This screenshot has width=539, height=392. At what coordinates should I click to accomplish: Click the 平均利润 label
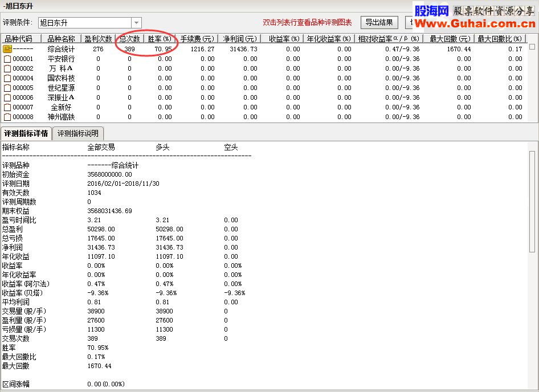[16, 302]
